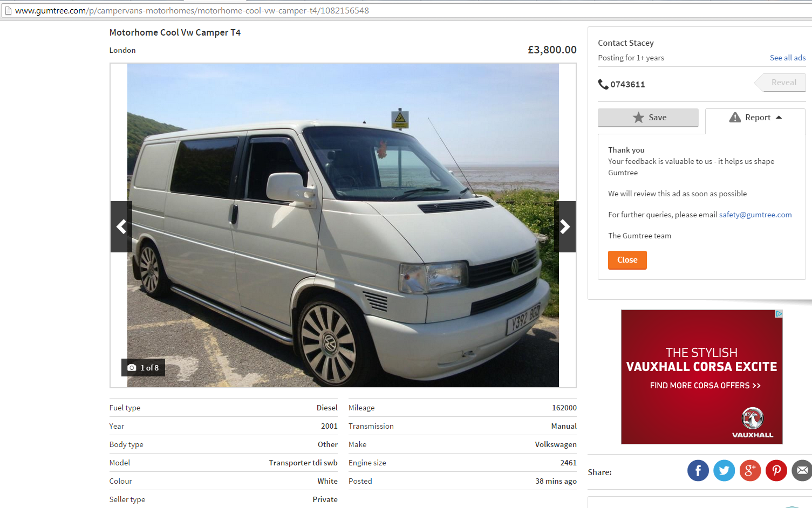
Task: Click the Vauxhall logo in the advert
Action: point(753,422)
